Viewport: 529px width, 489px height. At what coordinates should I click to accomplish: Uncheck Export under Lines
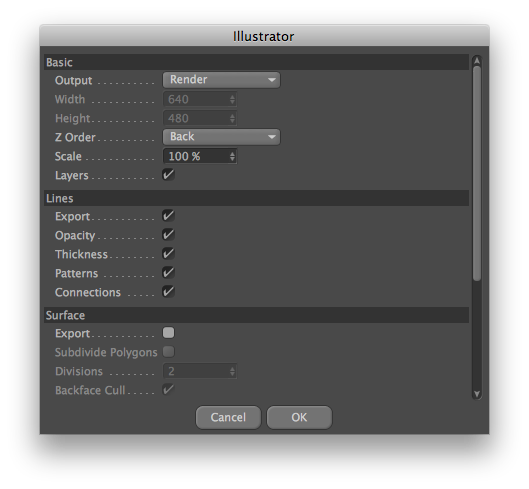click(x=168, y=216)
